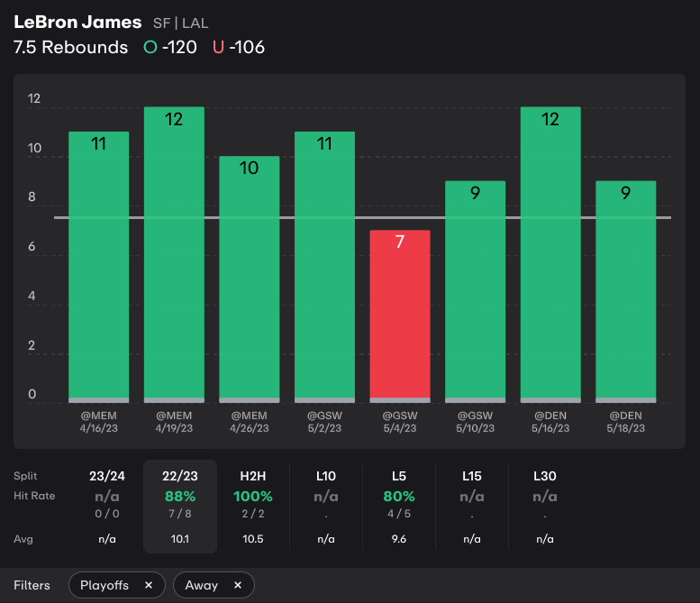Remove the Playoffs filter with its X

coord(149,585)
